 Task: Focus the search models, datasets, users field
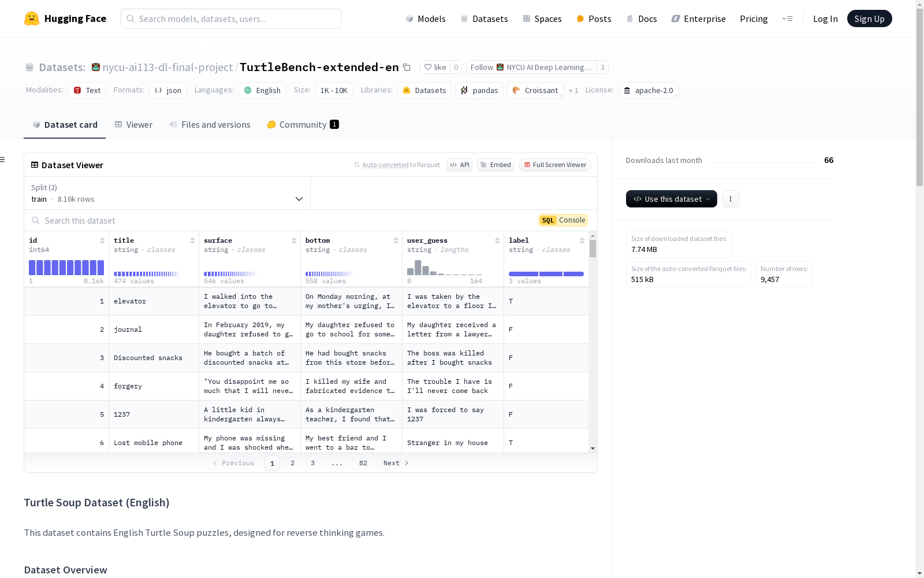(231, 18)
